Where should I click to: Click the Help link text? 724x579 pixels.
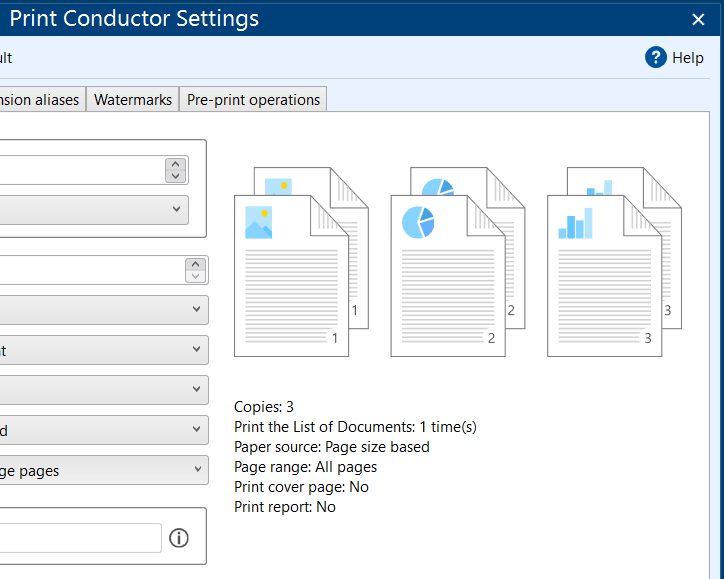(x=688, y=58)
